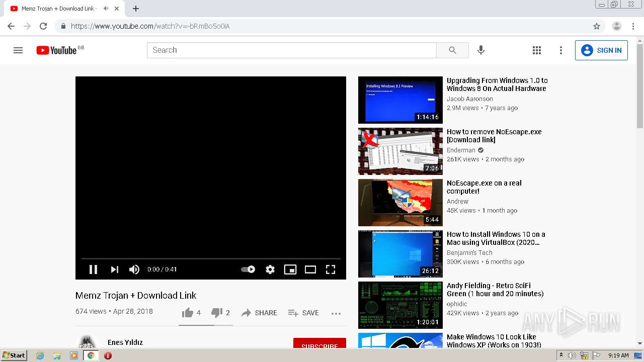The width and height of the screenshot is (644, 362).
Task: Click the SIGN IN button
Action: 601,50
